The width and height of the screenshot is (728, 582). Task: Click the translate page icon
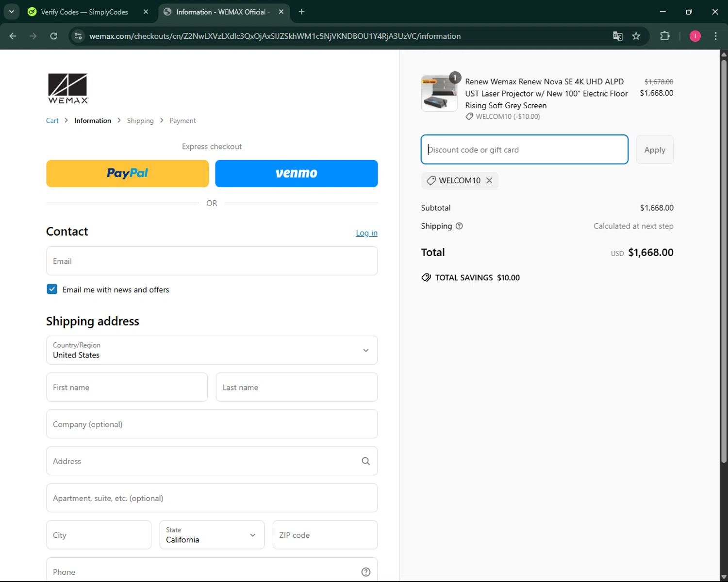618,36
